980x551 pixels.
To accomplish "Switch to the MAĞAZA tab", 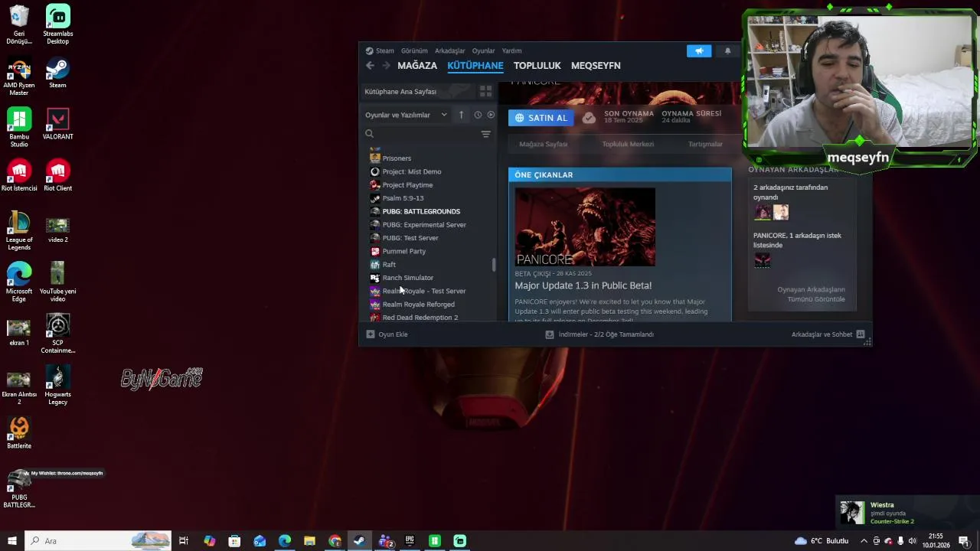I will click(417, 66).
